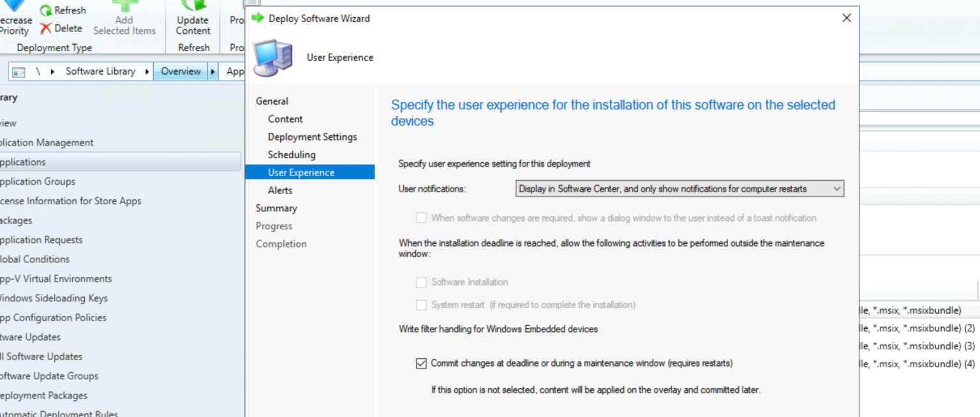The height and width of the screenshot is (417, 980).
Task: Select Application Groups in the tree
Action: pos(38,181)
